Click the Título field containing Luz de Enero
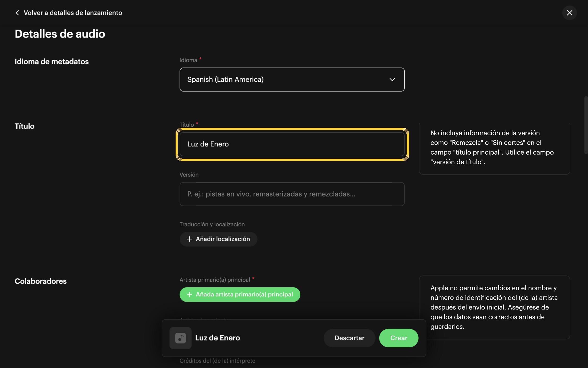 (292, 144)
